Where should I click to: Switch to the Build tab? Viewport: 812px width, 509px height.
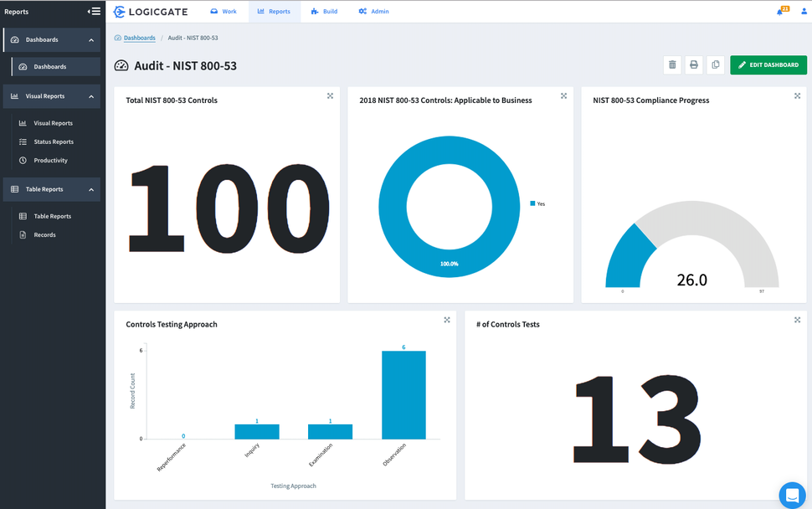(324, 12)
